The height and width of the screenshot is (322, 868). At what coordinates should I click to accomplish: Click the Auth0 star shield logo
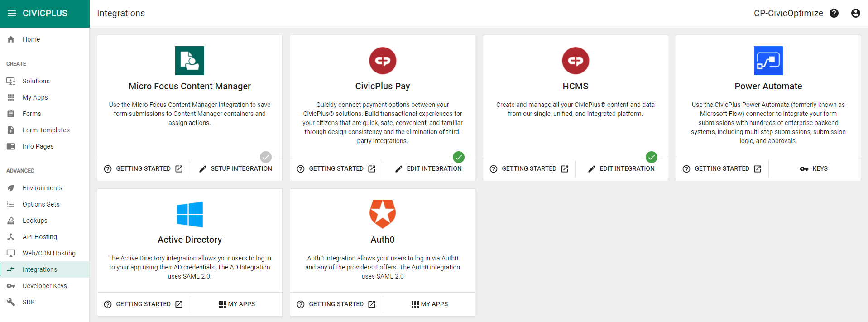click(x=383, y=214)
